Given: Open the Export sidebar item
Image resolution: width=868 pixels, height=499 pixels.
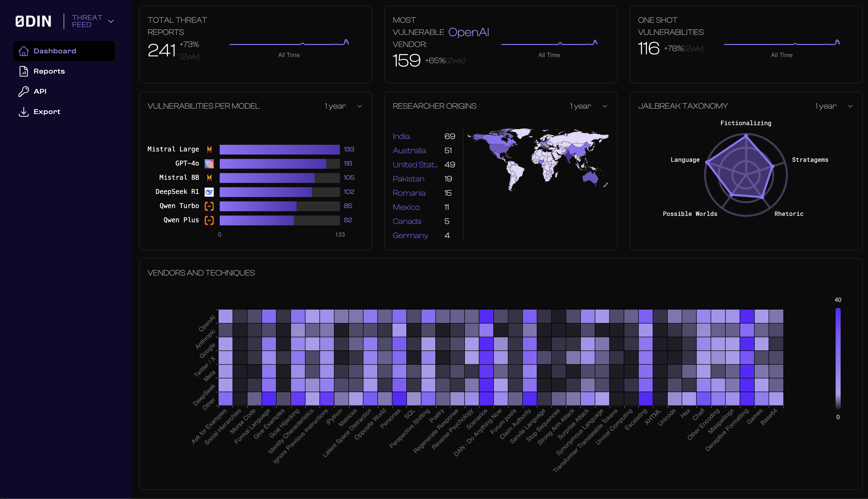Looking at the screenshot, I should click(x=64, y=112).
